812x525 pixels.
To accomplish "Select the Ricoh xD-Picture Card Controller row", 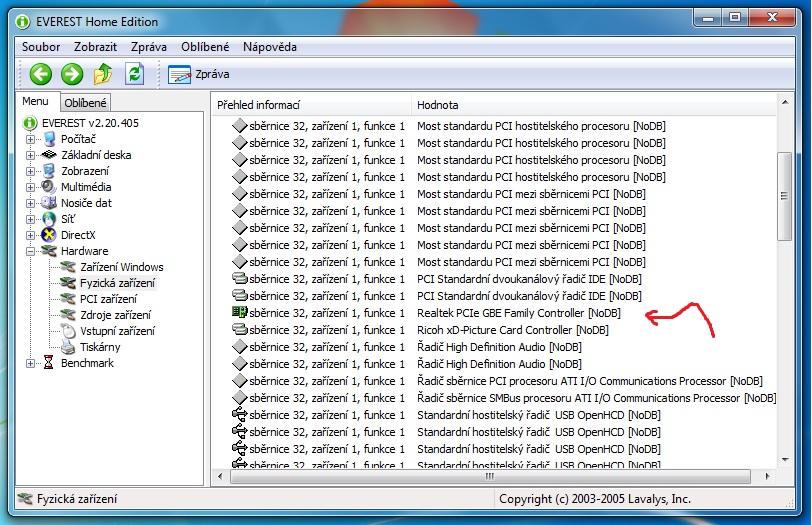I will click(495, 330).
